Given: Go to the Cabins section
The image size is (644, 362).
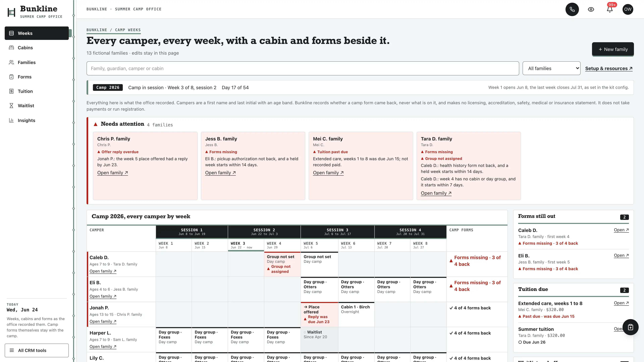Looking at the screenshot, I should click(x=37, y=48).
